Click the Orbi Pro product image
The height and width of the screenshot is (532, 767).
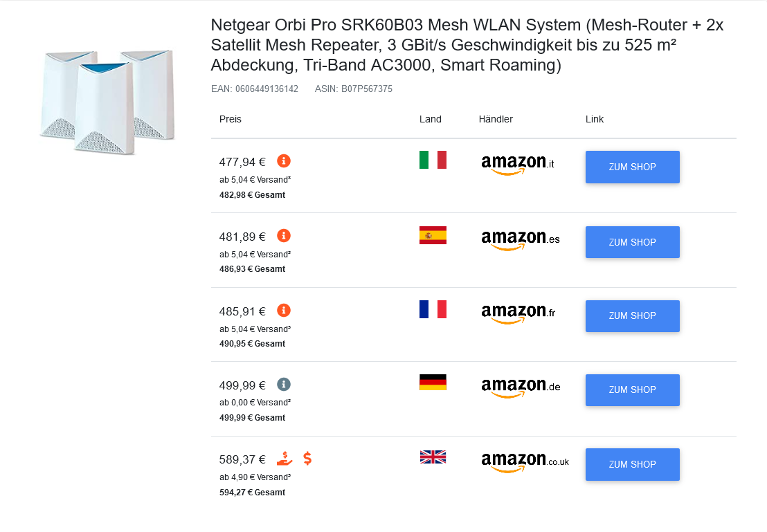tap(107, 101)
